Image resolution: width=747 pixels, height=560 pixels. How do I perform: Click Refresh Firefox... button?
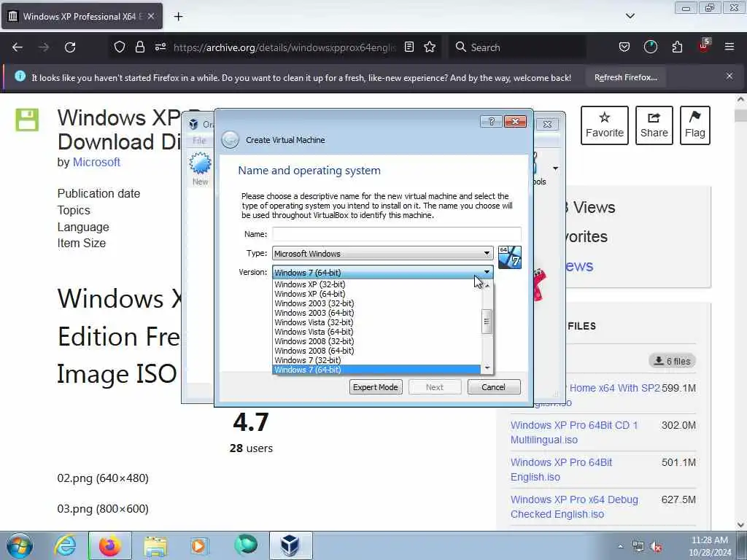click(625, 77)
